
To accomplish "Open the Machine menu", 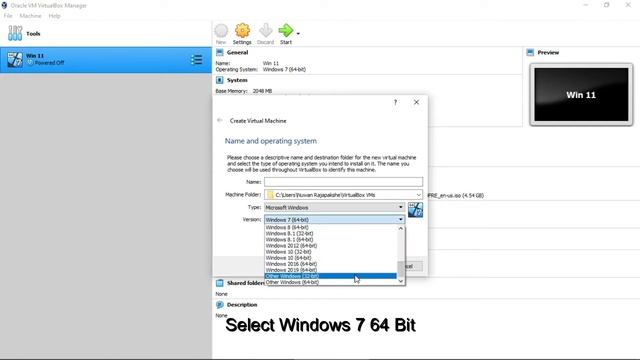I will coord(30,16).
